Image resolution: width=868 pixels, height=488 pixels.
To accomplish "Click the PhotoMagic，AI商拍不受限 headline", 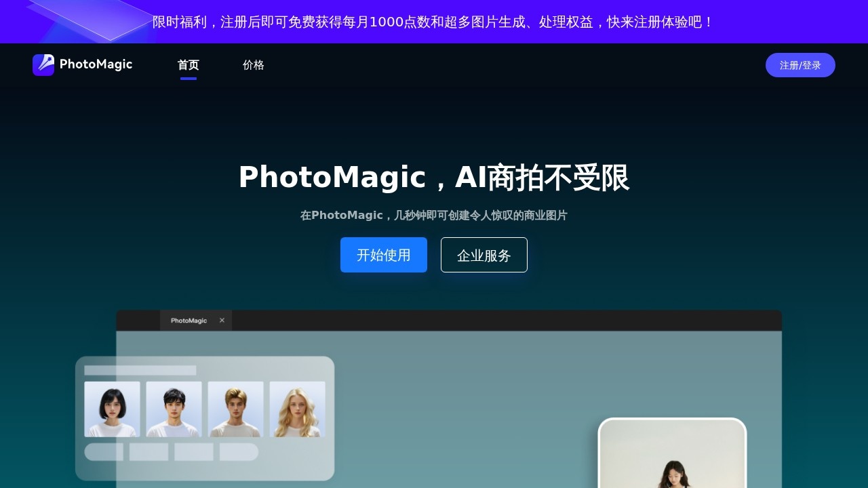I will coord(434,178).
